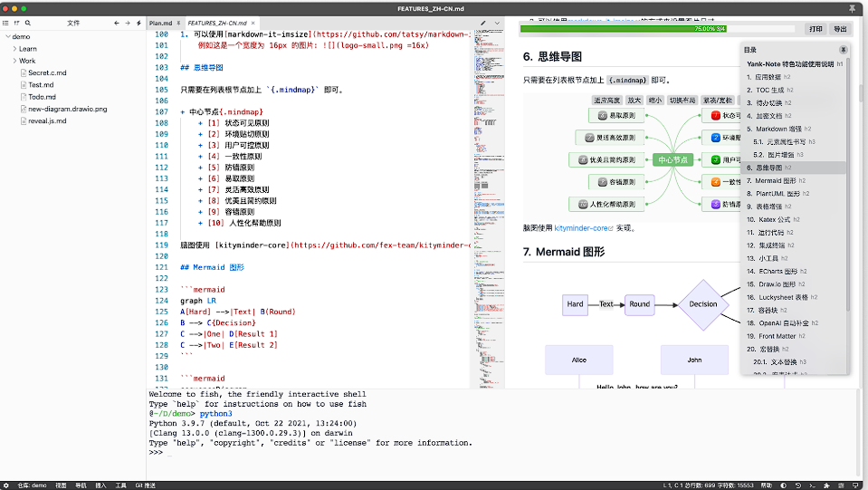The image size is (868, 490).
Task: Click the layout icon in the status bar
Action: point(840,485)
